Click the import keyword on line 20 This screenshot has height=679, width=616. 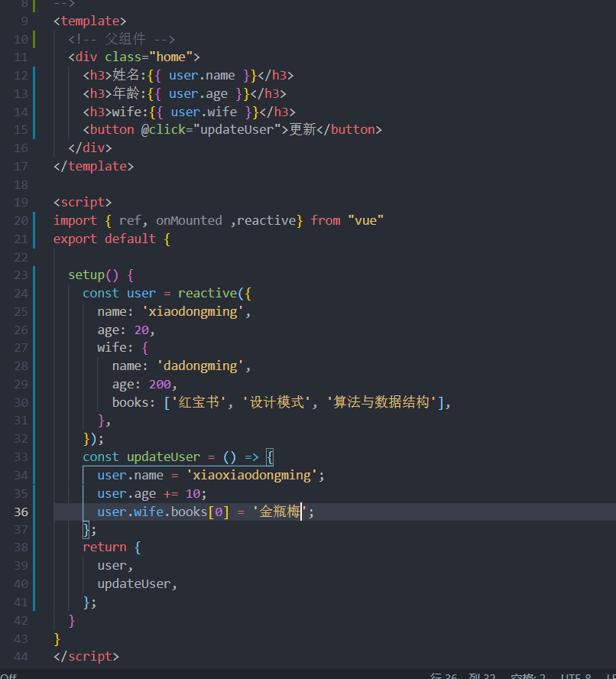click(x=76, y=221)
